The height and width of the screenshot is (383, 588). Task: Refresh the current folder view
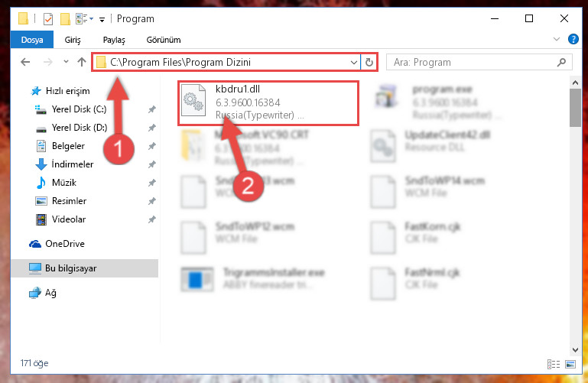pos(369,62)
